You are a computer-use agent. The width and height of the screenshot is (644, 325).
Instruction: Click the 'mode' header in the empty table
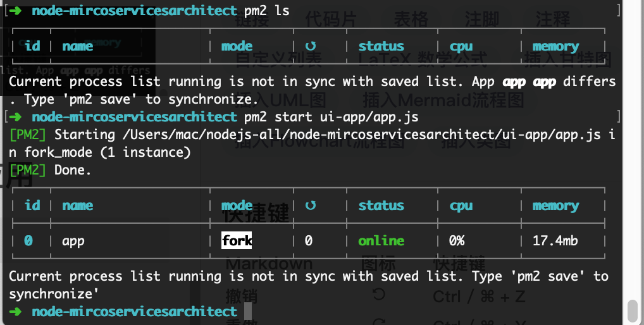pos(237,46)
